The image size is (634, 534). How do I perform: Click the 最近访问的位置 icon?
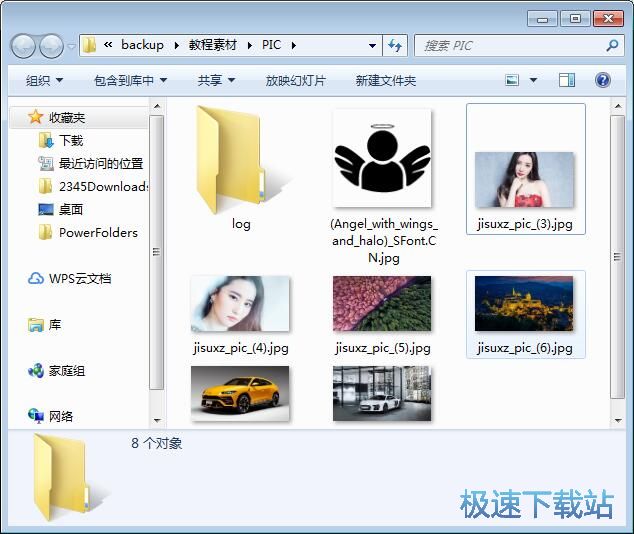coord(46,164)
